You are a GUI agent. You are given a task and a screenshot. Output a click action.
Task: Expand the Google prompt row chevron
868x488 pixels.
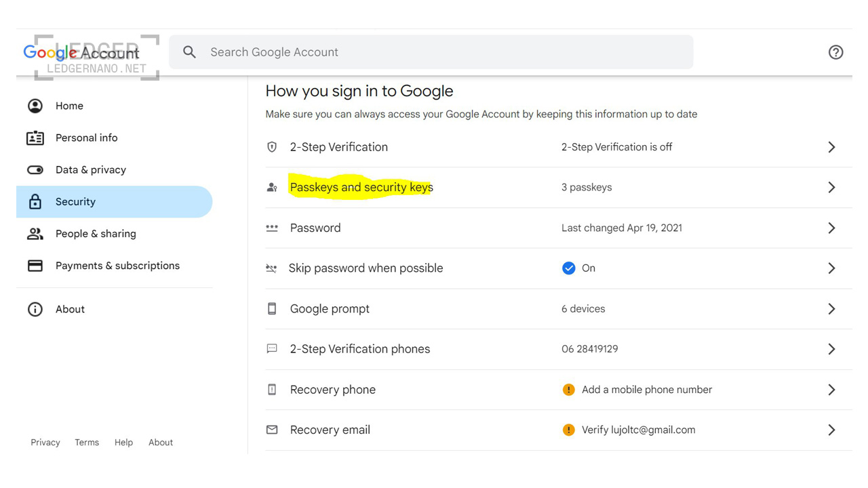[x=831, y=308]
